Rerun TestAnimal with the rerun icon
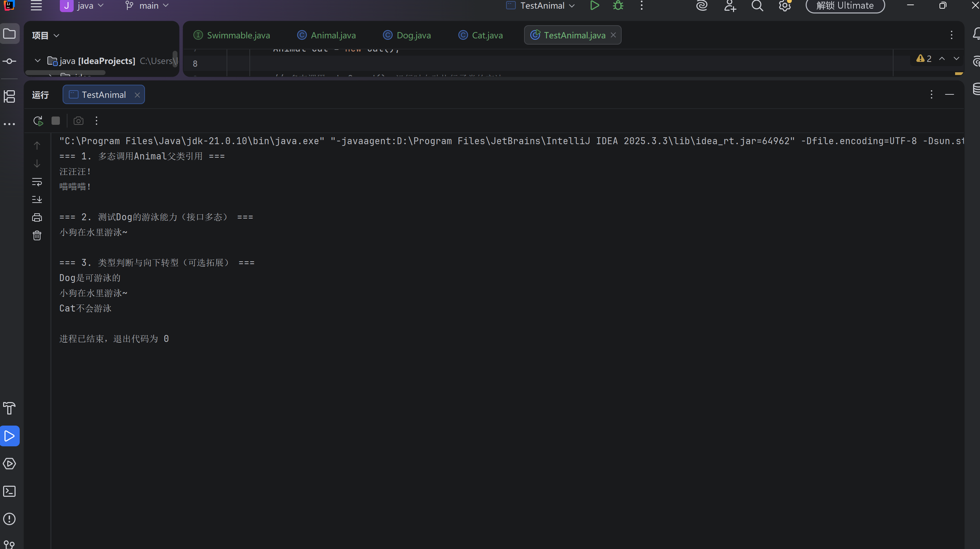980x549 pixels. tap(38, 121)
